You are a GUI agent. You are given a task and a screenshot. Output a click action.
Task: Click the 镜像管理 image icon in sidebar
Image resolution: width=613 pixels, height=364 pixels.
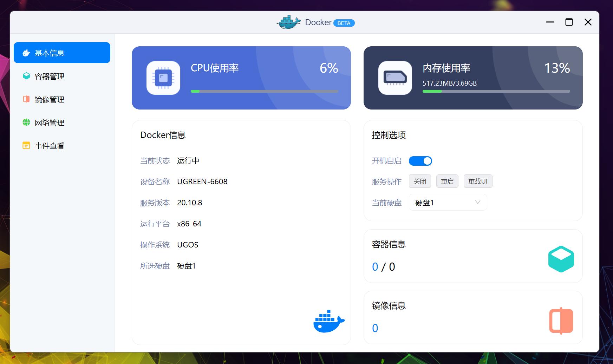[26, 99]
